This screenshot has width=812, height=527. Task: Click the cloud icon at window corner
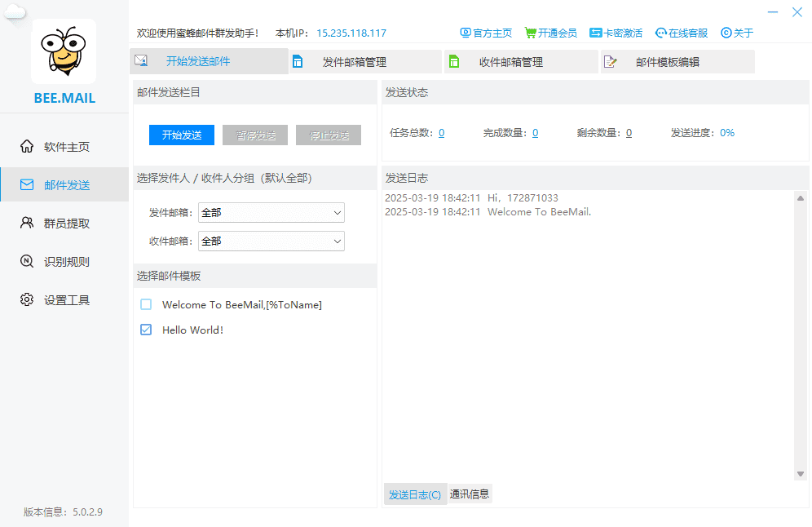pos(15,12)
